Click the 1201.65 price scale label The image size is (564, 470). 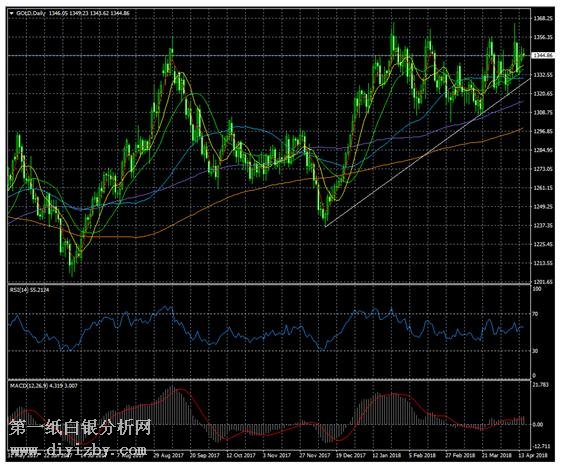[542, 282]
